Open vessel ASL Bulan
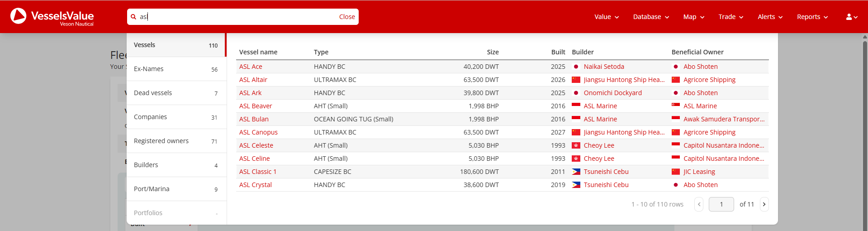The image size is (868, 231). tap(254, 119)
